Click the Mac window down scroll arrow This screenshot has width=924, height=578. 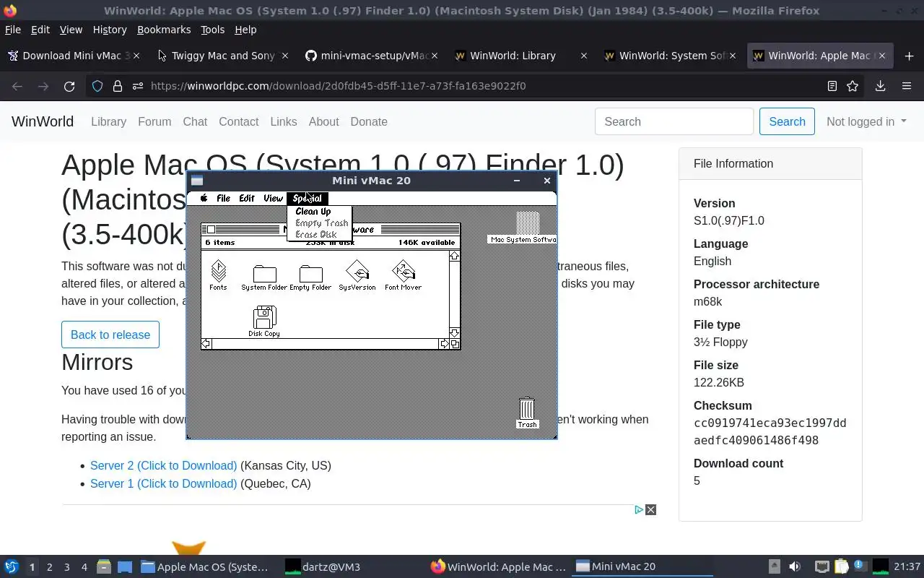tap(454, 333)
